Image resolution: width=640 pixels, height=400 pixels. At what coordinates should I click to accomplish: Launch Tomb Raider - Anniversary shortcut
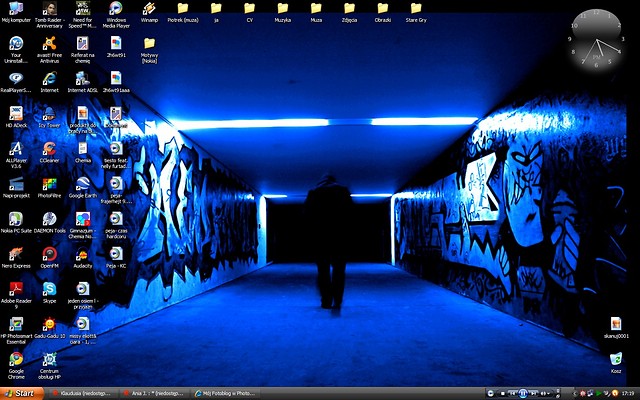click(x=49, y=15)
